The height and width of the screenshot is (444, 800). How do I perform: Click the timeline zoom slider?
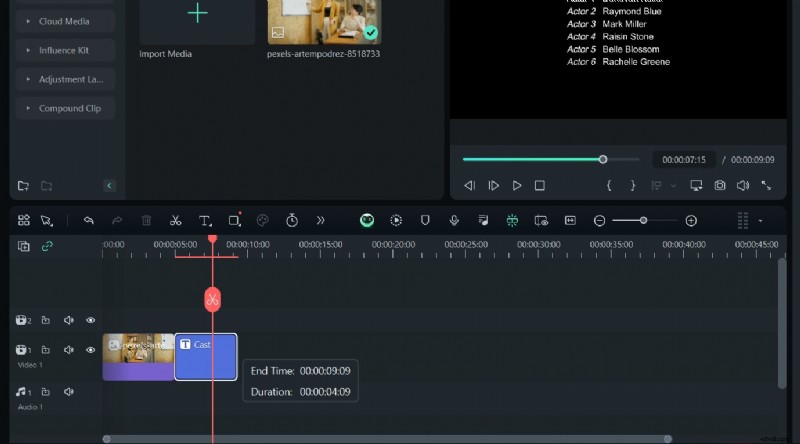[643, 220]
